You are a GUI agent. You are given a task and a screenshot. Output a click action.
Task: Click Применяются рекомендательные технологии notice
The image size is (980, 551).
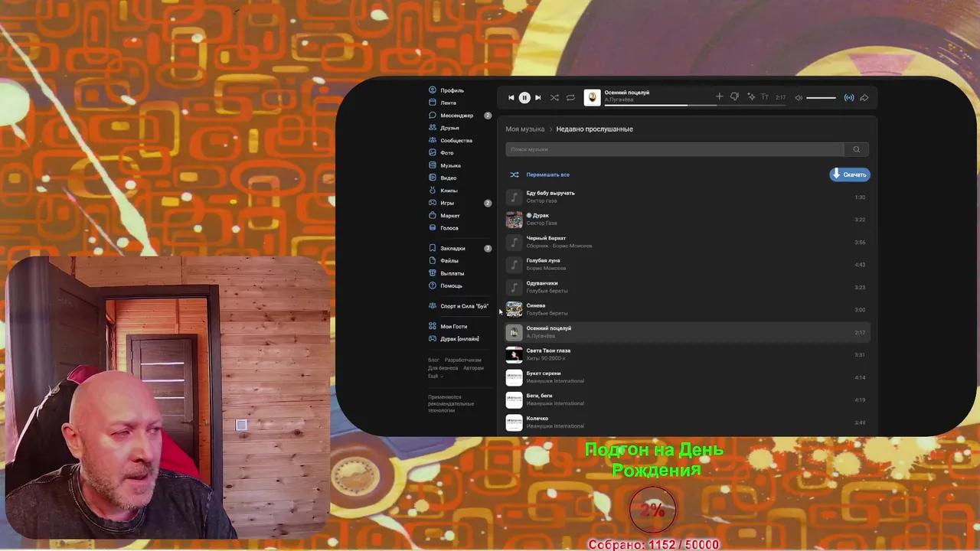click(x=451, y=404)
